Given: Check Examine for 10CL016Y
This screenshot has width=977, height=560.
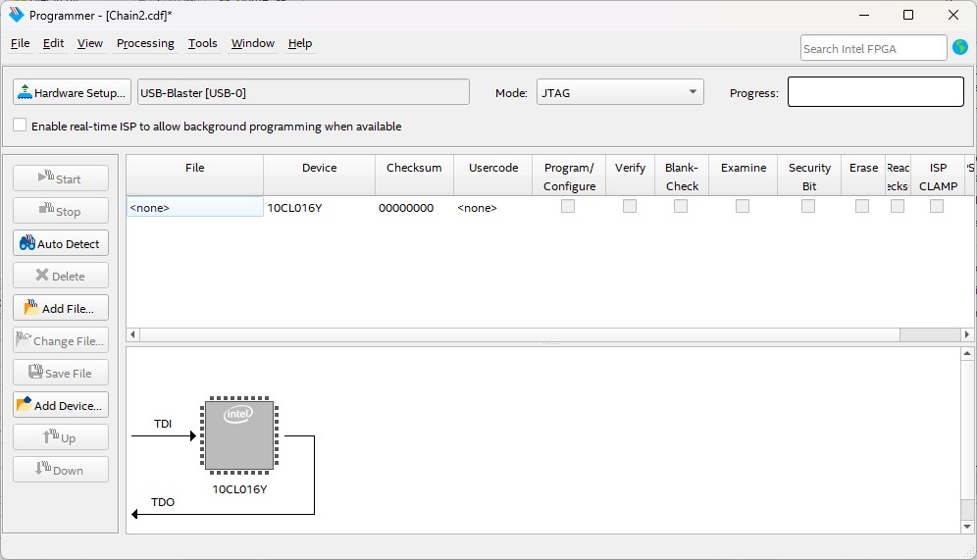Looking at the screenshot, I should [743, 206].
